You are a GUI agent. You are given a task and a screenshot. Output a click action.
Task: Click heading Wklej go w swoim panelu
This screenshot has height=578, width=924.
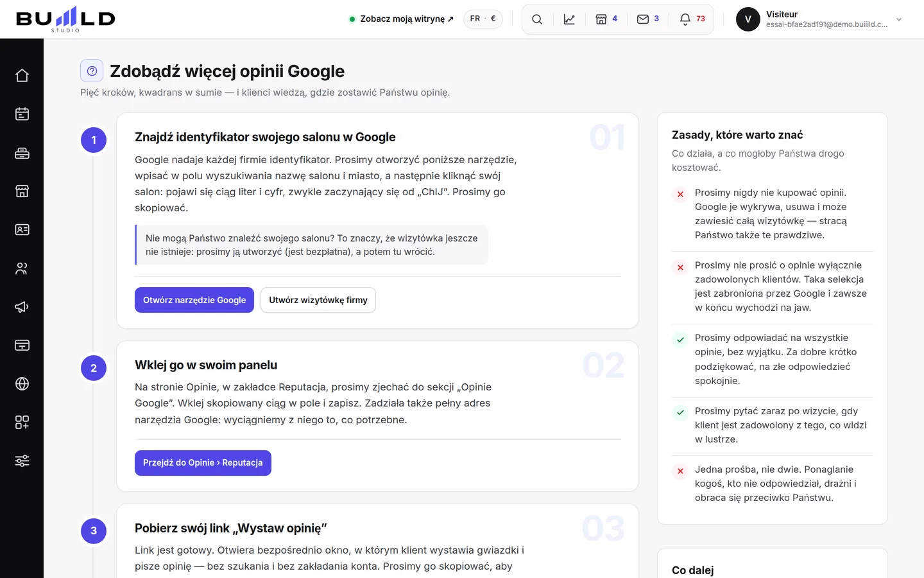206,365
